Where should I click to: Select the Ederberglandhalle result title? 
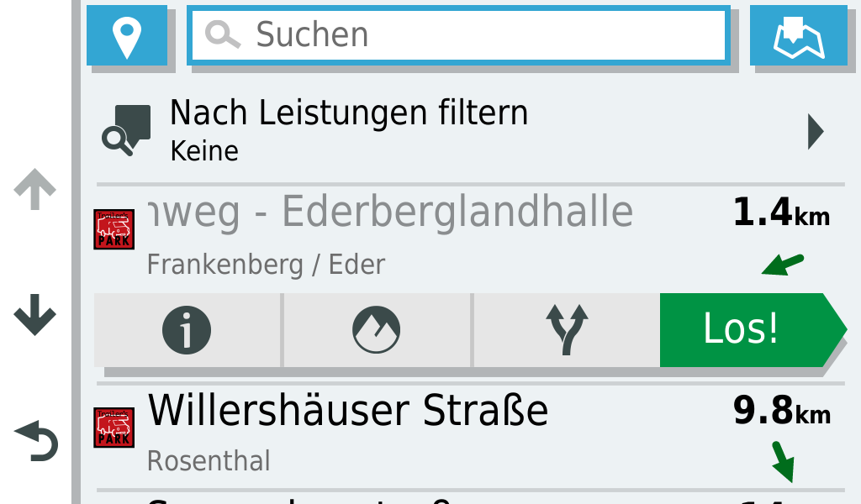tap(389, 213)
